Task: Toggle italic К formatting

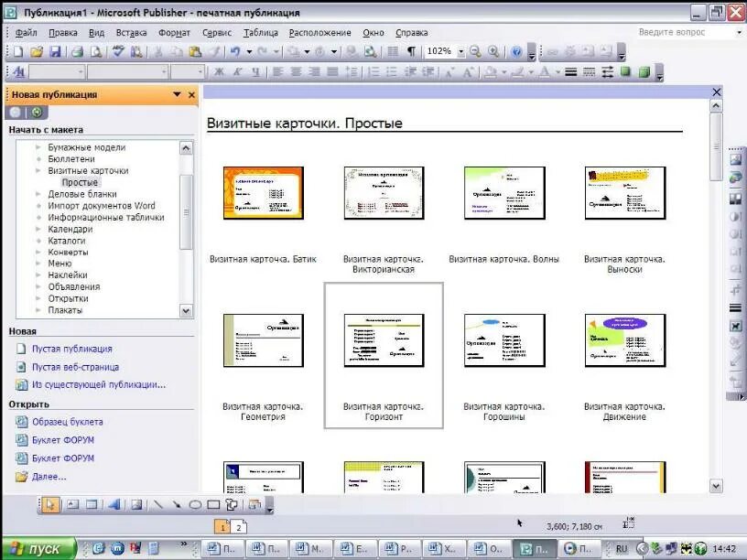Action: (x=237, y=72)
